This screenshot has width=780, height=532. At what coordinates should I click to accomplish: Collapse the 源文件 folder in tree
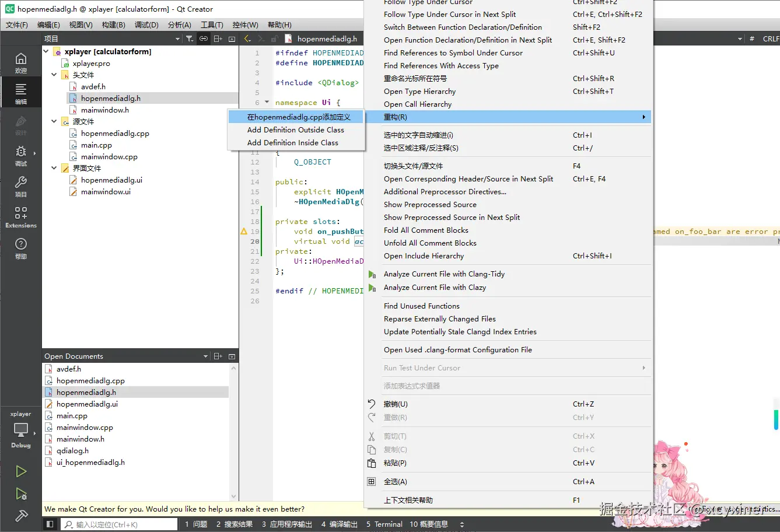click(x=54, y=121)
